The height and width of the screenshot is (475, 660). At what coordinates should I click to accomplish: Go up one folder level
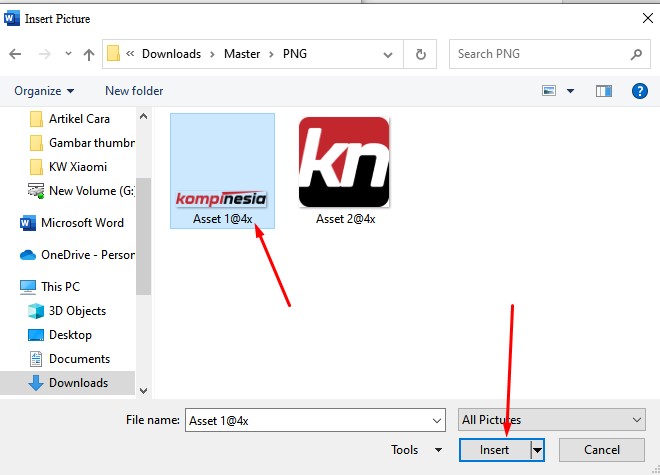(89, 54)
